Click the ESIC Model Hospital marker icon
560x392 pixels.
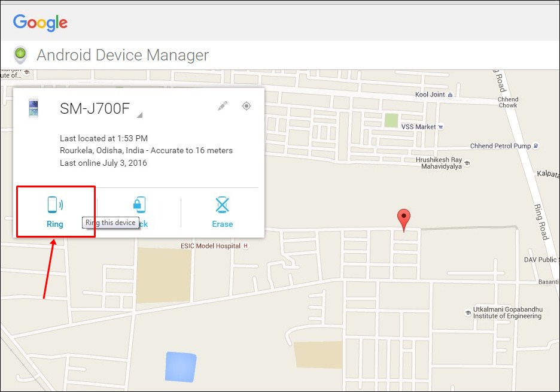tap(245, 246)
